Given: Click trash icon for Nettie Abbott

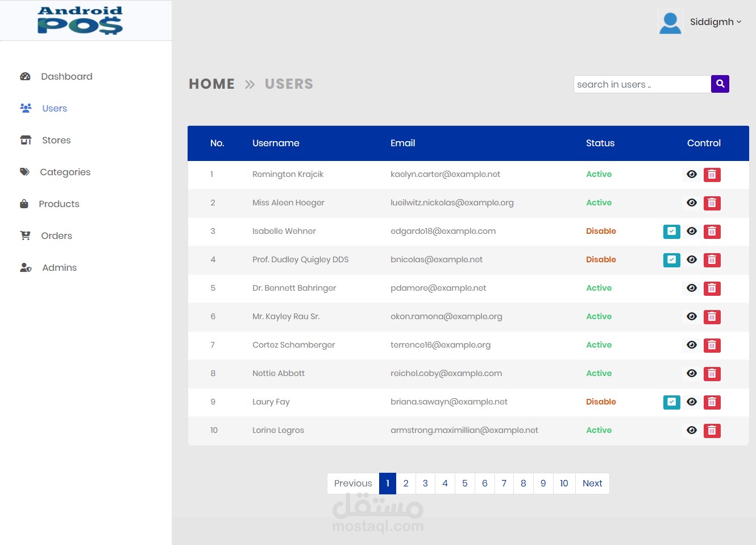Looking at the screenshot, I should pyautogui.click(x=712, y=374).
